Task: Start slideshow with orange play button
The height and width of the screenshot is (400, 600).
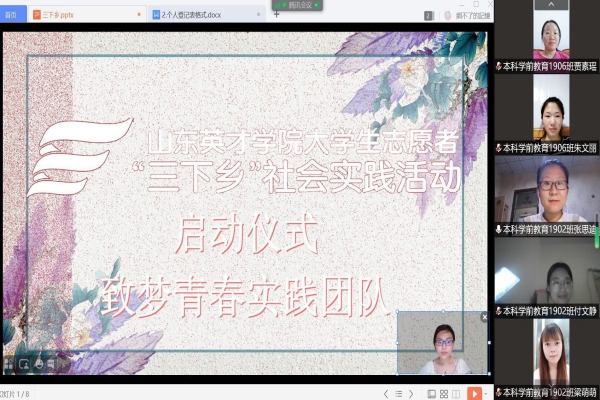Action: pyautogui.click(x=474, y=393)
